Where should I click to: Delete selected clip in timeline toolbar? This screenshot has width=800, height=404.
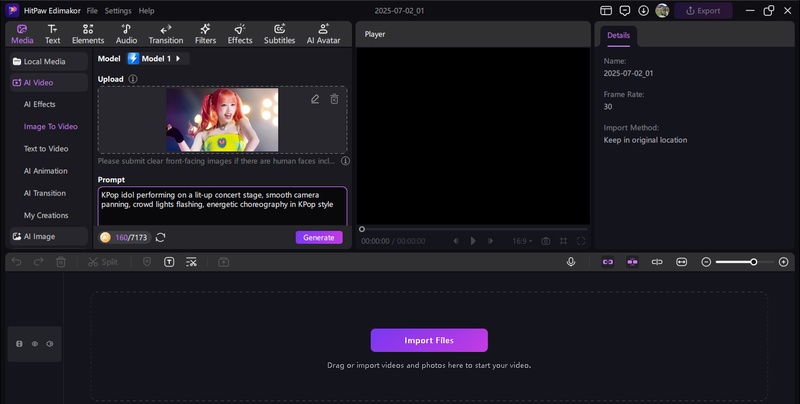click(61, 262)
